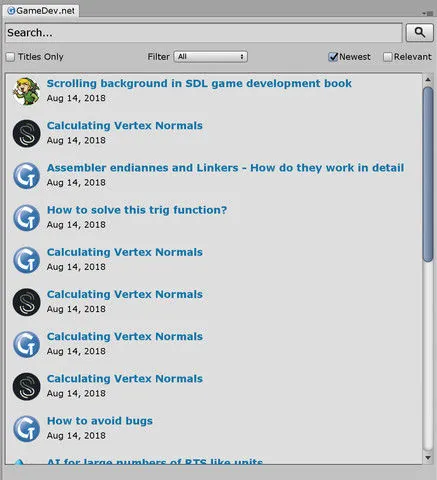Open Scrolling background in SDL game development book

[x=199, y=83]
